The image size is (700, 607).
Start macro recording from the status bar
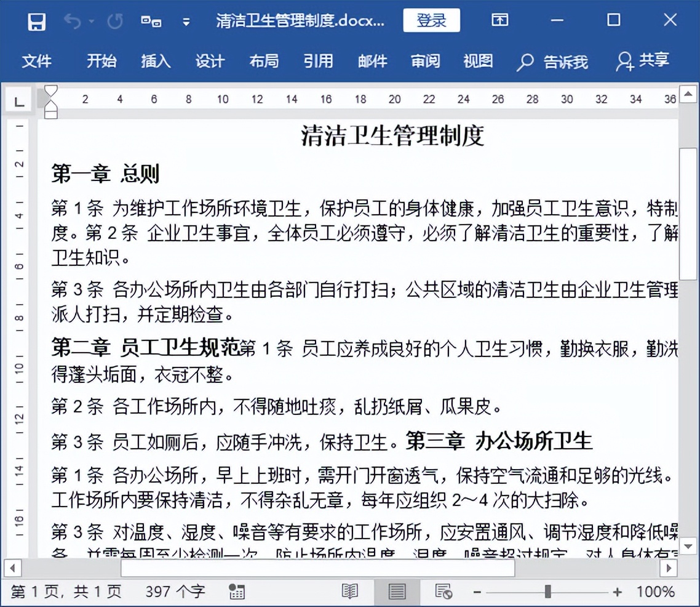[x=237, y=590]
